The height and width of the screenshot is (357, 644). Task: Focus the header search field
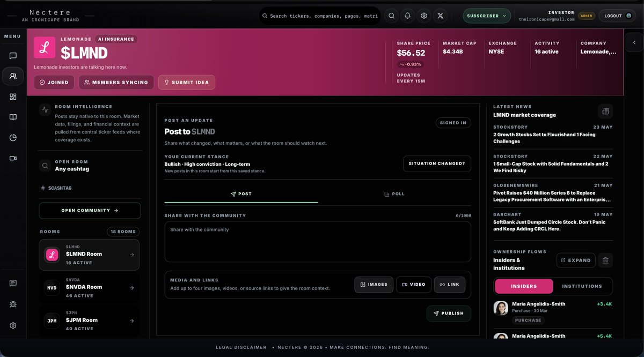click(x=320, y=16)
